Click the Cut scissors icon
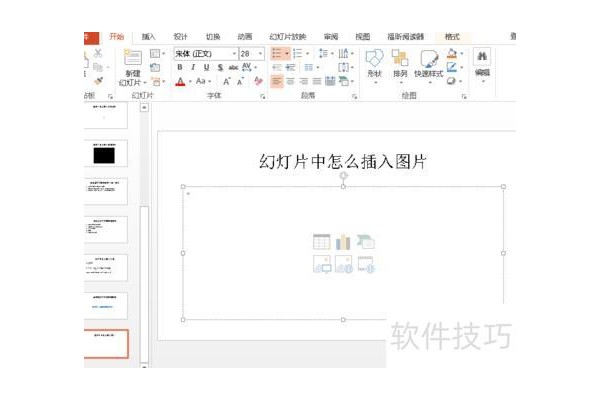 pyautogui.click(x=98, y=53)
